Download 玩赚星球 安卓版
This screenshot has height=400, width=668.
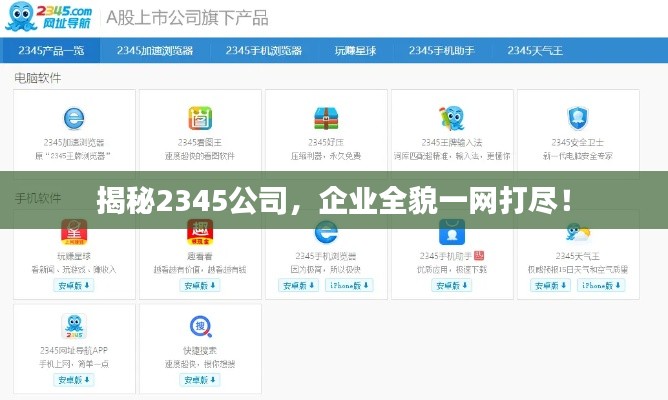(x=74, y=285)
